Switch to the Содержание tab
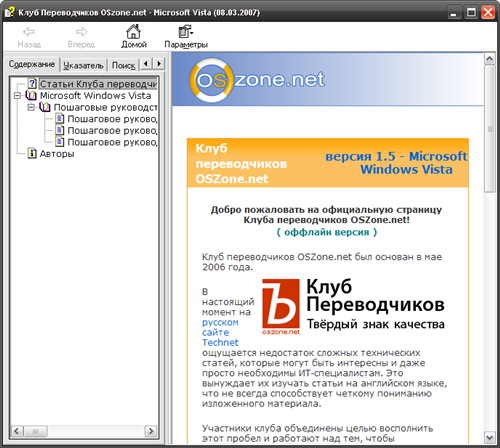Screen dimensions: 500x448 click(x=32, y=64)
